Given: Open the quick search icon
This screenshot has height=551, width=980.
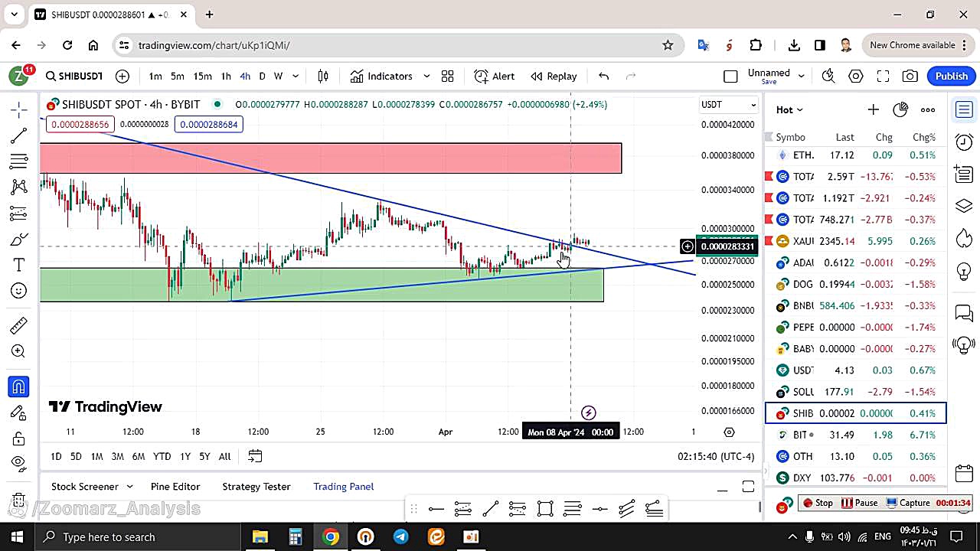Looking at the screenshot, I should [x=828, y=76].
